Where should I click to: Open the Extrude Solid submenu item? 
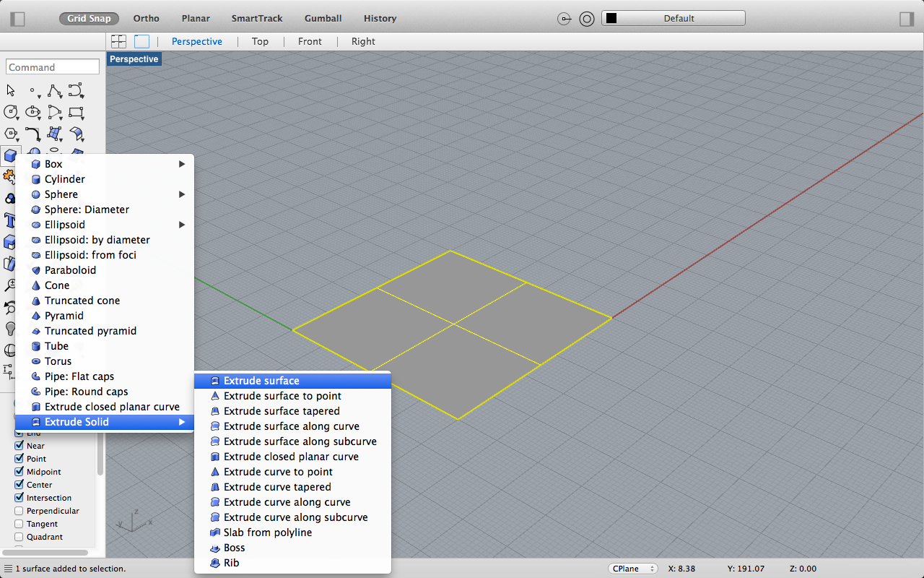(105, 422)
